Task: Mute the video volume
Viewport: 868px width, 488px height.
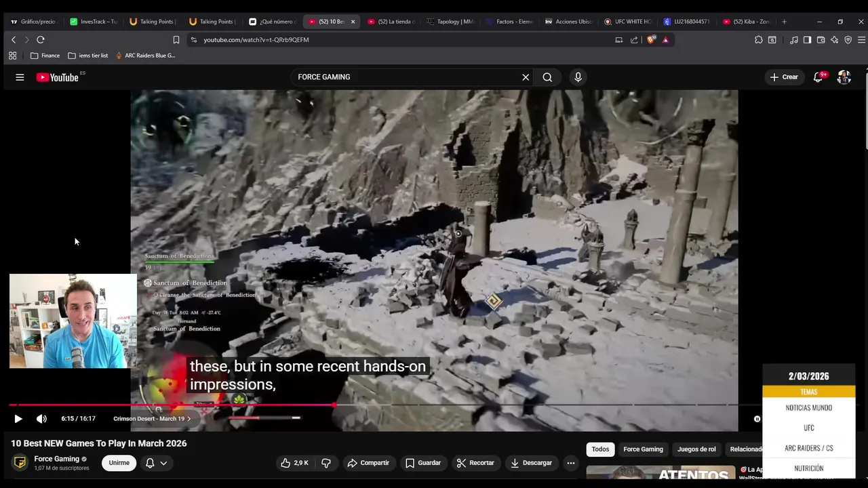Action: pyautogui.click(x=41, y=419)
